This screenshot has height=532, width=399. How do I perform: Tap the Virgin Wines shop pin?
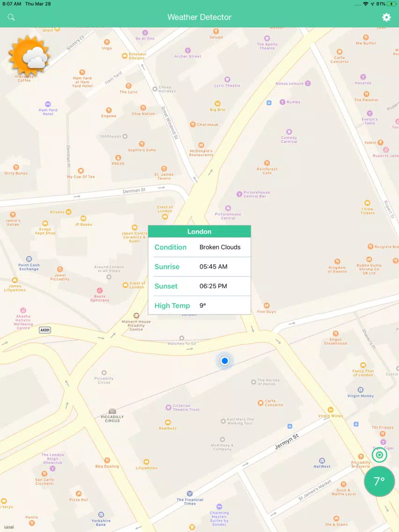coord(331,410)
